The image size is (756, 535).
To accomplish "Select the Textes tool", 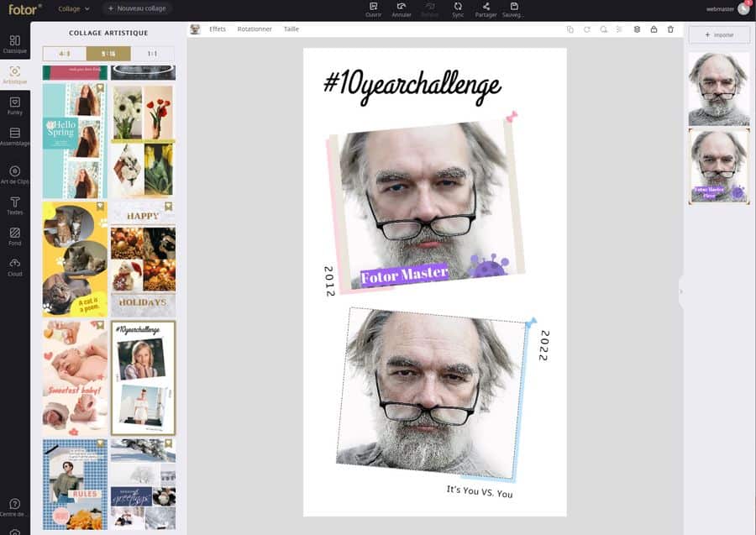I will [15, 206].
